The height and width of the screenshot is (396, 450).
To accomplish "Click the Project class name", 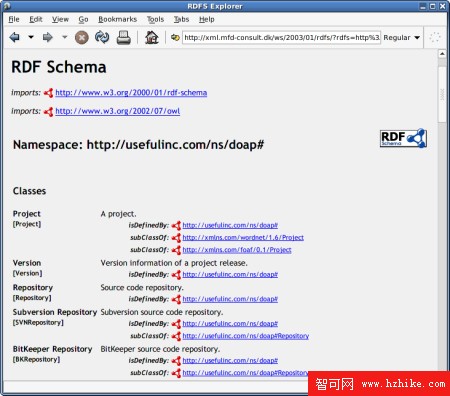I will [x=27, y=214].
